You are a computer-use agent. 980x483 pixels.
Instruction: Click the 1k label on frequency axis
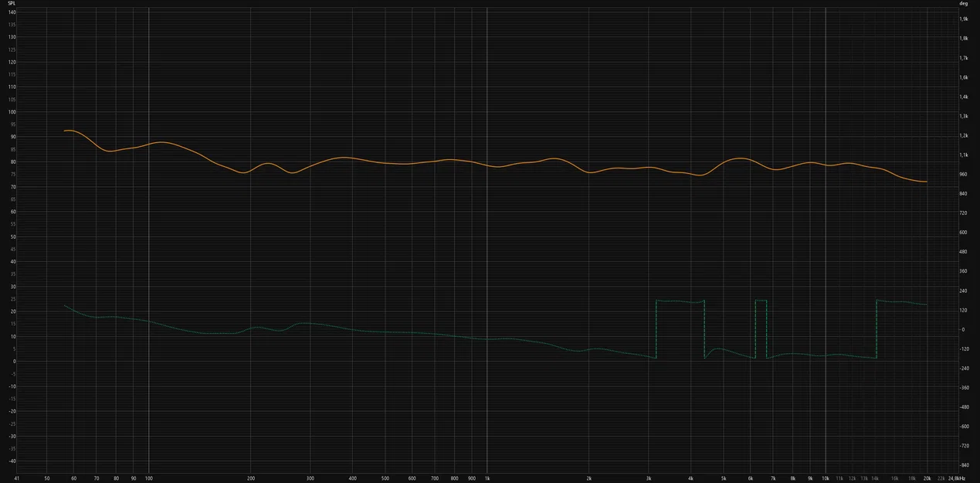tap(487, 478)
